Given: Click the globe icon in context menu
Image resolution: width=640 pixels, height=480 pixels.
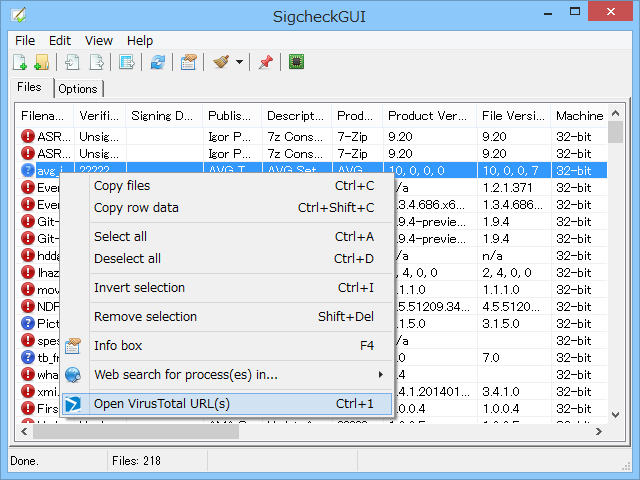Looking at the screenshot, I should (73, 375).
